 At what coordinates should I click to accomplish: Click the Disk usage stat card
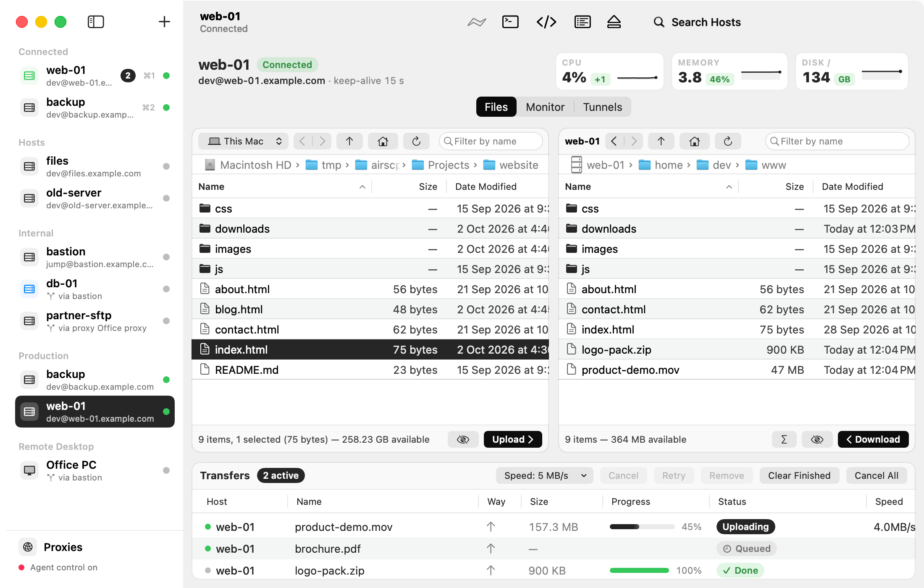point(852,71)
